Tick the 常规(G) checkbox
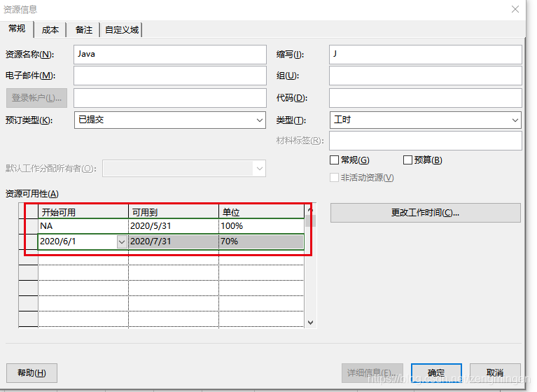The image size is (537, 392). pyautogui.click(x=334, y=160)
